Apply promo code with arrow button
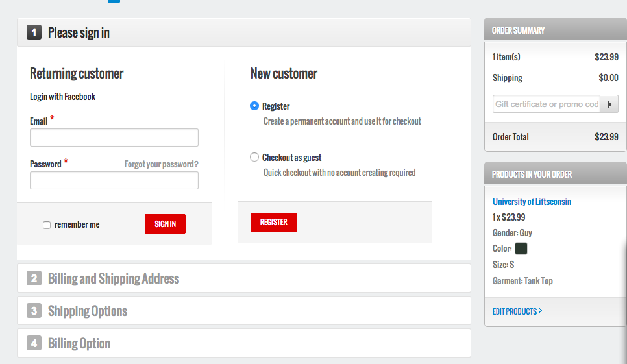Image resolution: width=627 pixels, height=364 pixels. [609, 104]
